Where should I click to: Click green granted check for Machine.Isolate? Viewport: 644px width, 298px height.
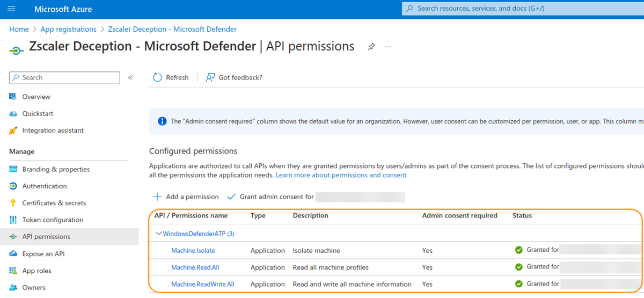[518, 250]
